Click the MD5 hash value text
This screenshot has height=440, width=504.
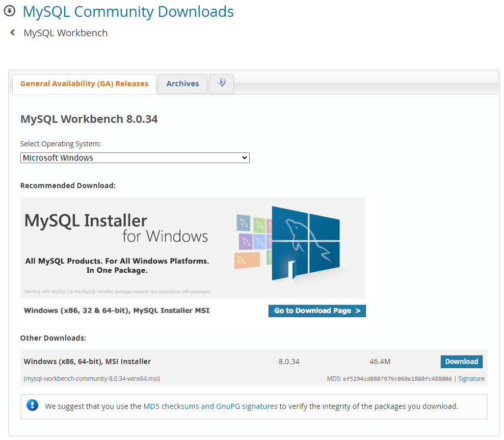[x=397, y=379]
